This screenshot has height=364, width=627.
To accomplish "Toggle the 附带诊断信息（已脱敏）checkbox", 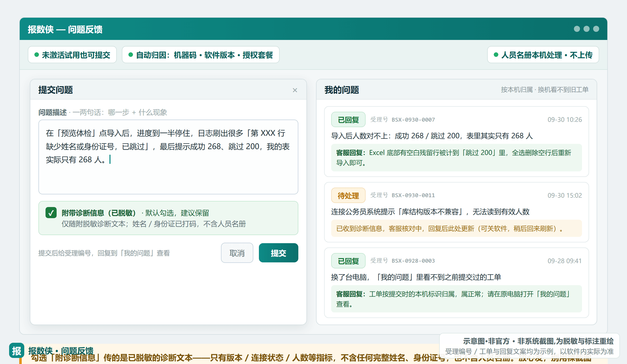I will (51, 213).
